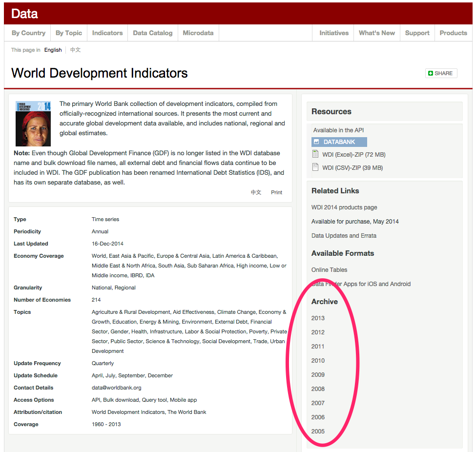Open the 2010 archive link
476x452 pixels.
point(318,361)
